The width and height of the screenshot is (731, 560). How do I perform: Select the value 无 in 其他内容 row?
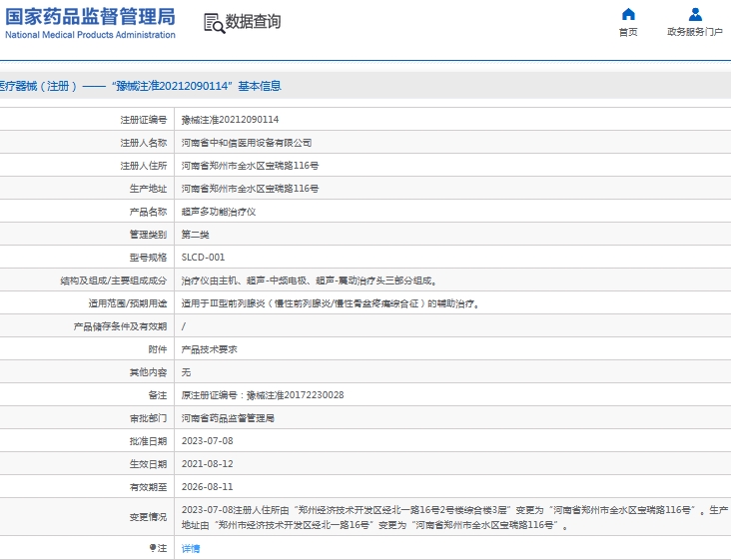tap(186, 372)
